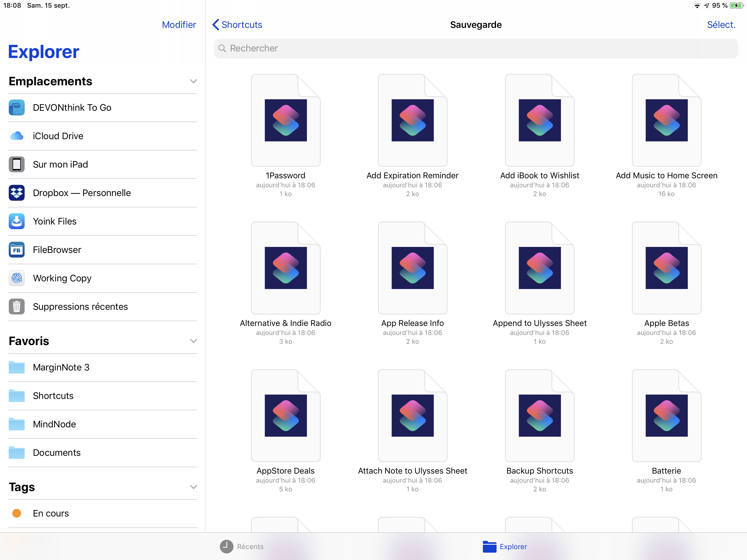
Task: Open DEVONthink To Go location icon
Action: (x=17, y=107)
